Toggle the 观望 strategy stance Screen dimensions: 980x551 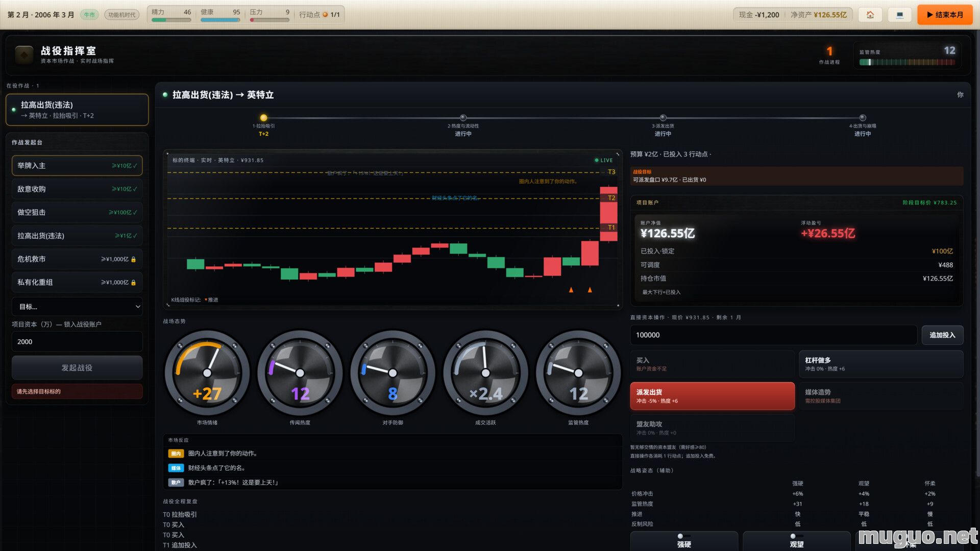[x=797, y=541]
